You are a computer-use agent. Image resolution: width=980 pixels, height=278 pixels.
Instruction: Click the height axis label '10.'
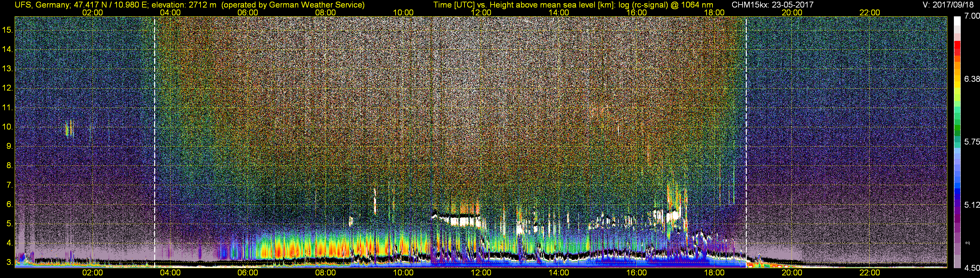click(8, 127)
